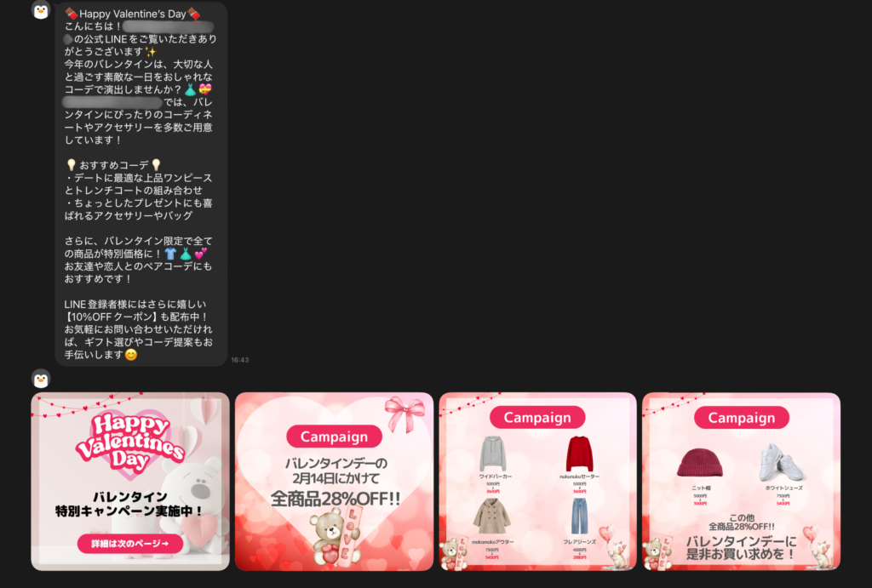Pick the blue フレアジーンズ jeans image
This screenshot has width=872, height=588.
coord(580,516)
